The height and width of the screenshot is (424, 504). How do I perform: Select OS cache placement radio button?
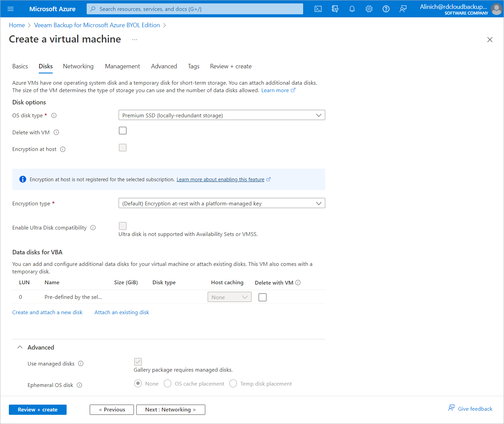tap(168, 384)
